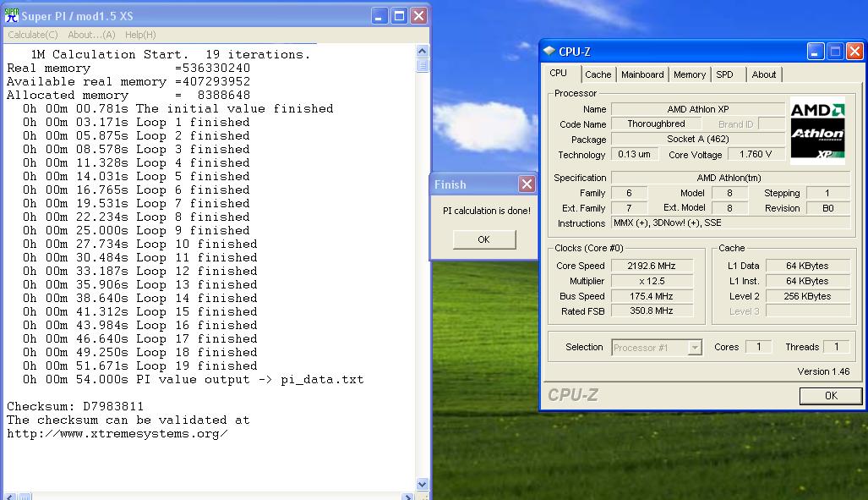Click the Code Name field 'Thoroughbred'
Viewport: 868px width, 500px height.
coord(656,124)
